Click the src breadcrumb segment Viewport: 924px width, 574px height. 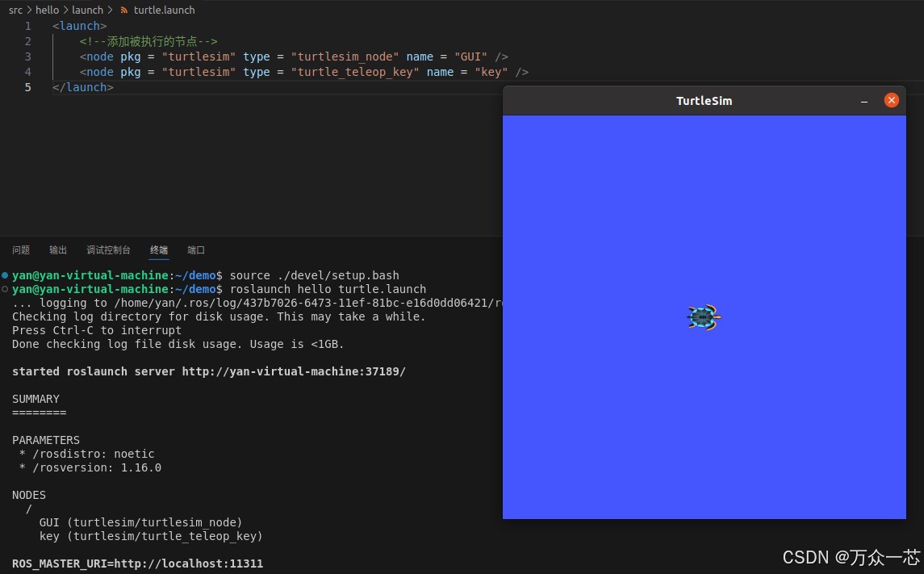(16, 10)
